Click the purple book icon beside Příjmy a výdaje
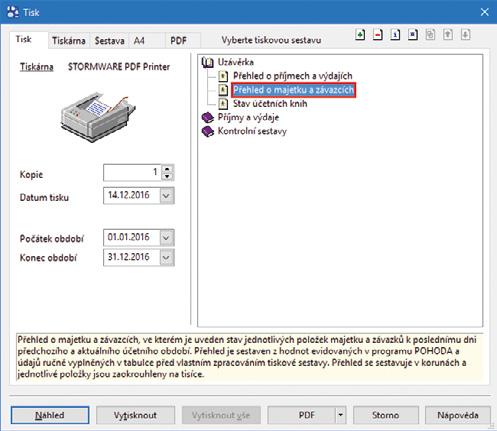Image resolution: width=497 pixels, height=431 pixels. [208, 117]
